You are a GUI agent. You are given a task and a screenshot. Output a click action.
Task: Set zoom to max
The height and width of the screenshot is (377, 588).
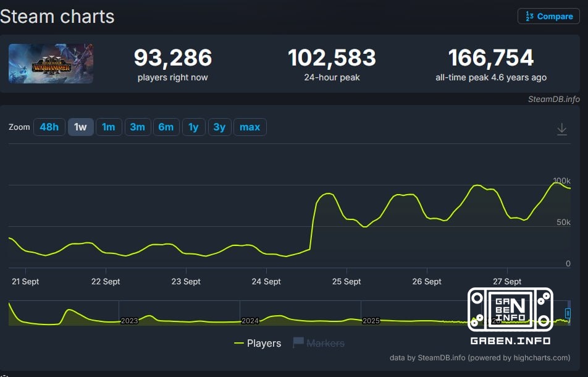click(250, 127)
